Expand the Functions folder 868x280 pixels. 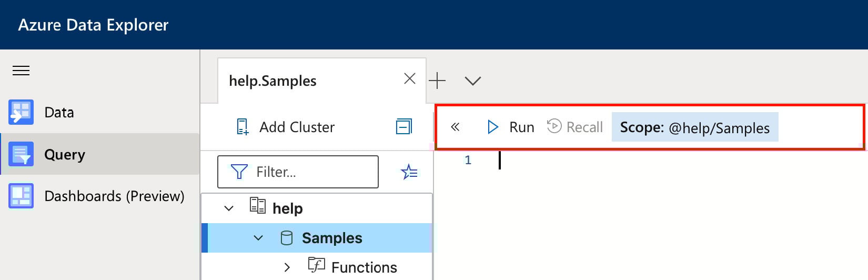tap(287, 267)
